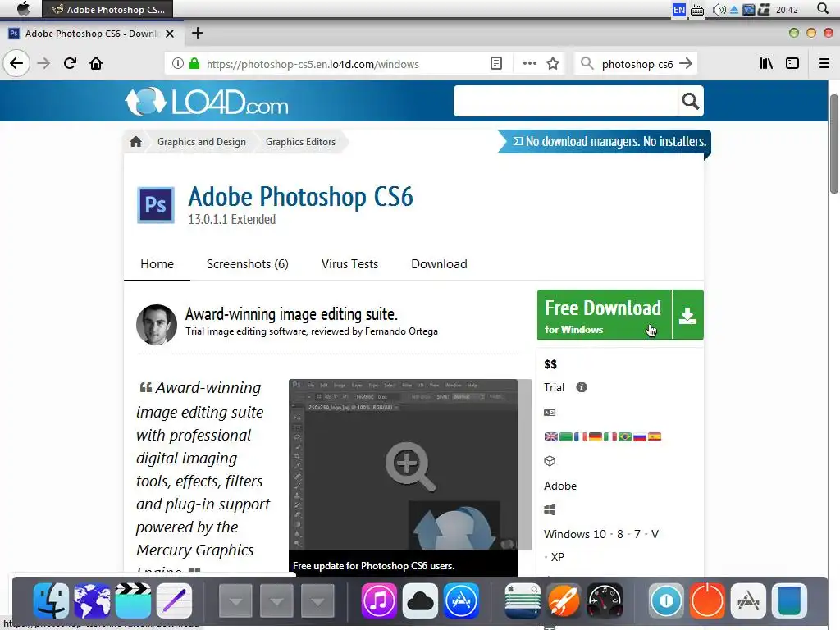Toggle the sidebar panel icon
Image resolution: width=840 pixels, height=630 pixels.
point(792,64)
